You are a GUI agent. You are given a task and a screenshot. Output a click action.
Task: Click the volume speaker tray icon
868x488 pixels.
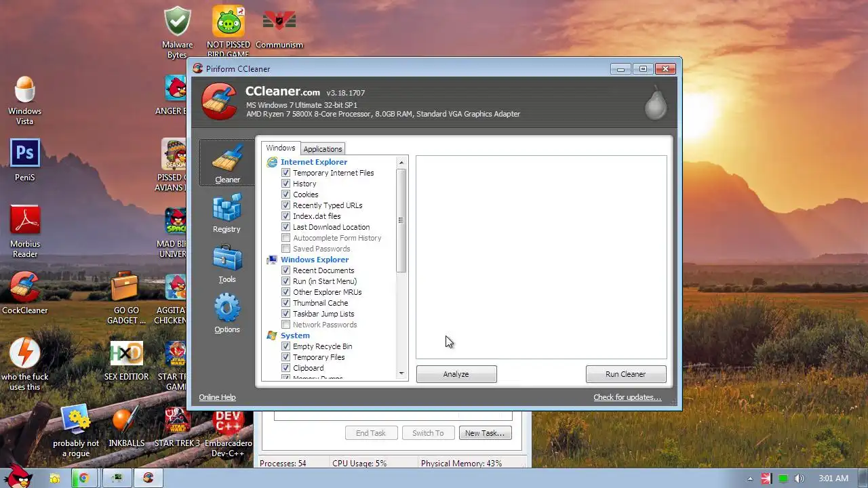point(800,479)
